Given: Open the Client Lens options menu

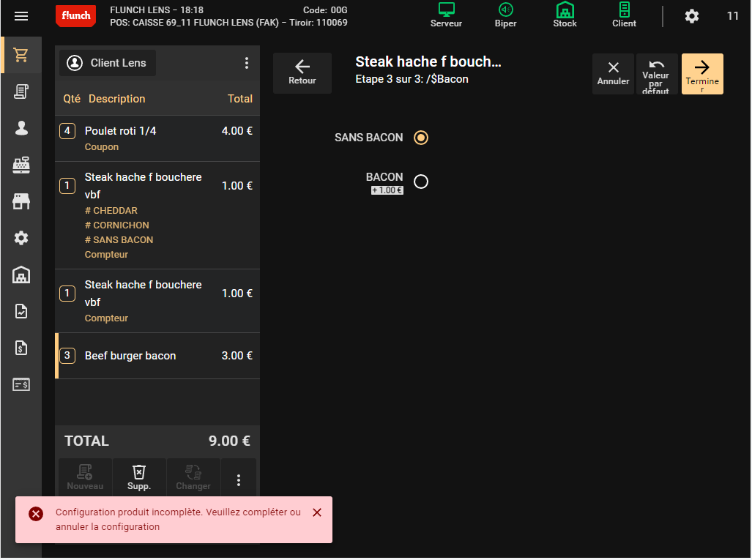Looking at the screenshot, I should pyautogui.click(x=246, y=63).
